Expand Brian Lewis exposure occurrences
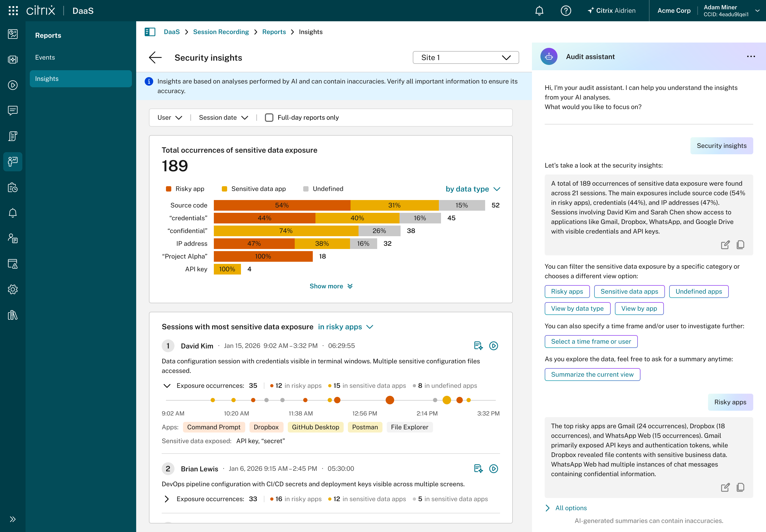Screen dimensions: 766x532 (x=167, y=499)
